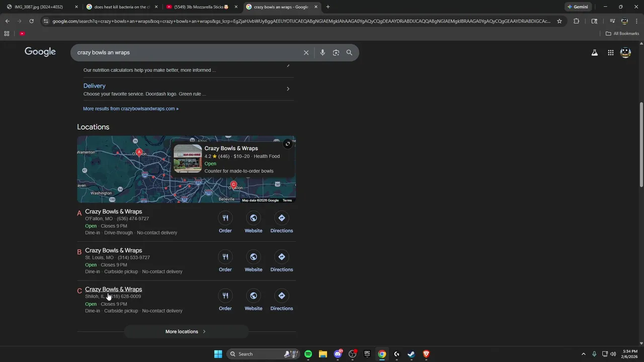The image size is (644, 362).
Task: Close the IMG_3087.jpg tab
Action: click(x=76, y=7)
